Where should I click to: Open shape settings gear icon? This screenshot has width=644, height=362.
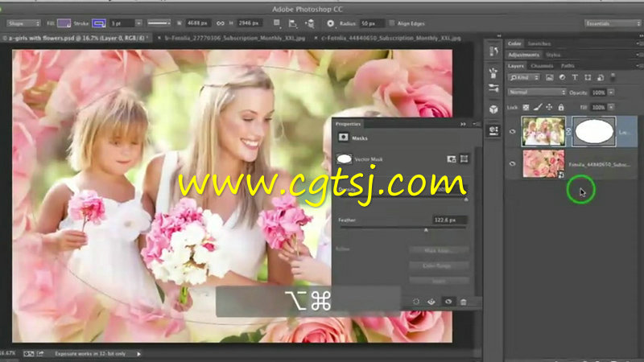pyautogui.click(x=330, y=23)
